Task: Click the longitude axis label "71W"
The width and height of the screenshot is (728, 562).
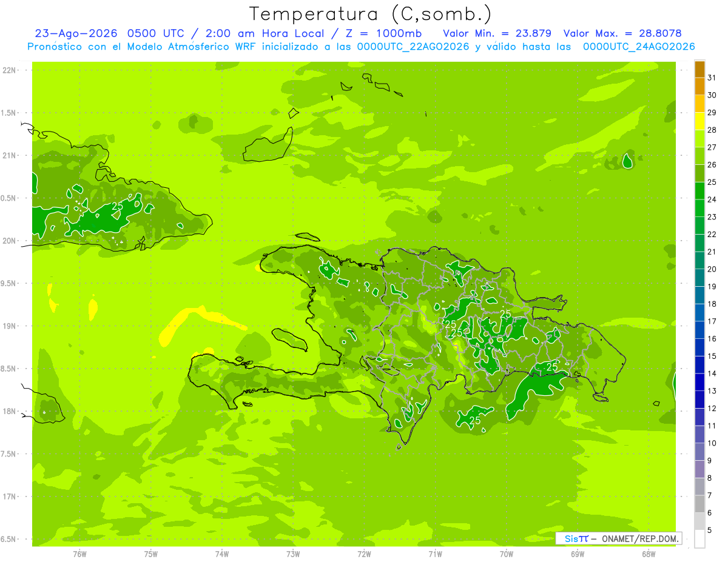Action: point(435,554)
